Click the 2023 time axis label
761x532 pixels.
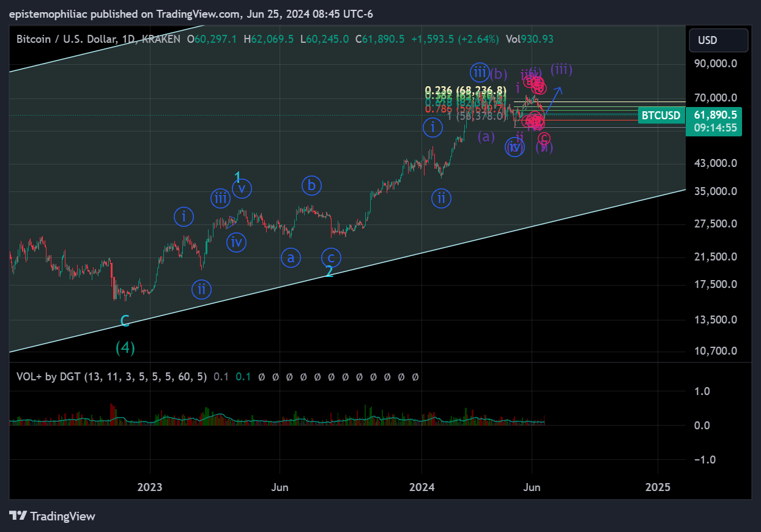[150, 487]
